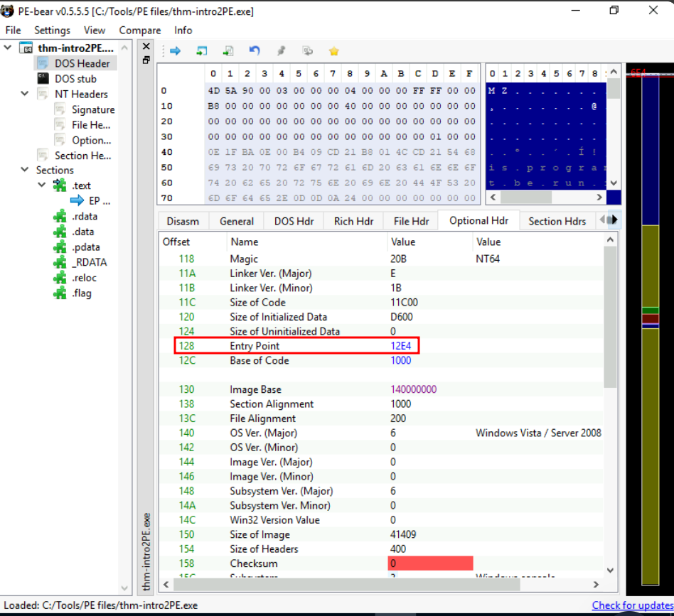674x616 pixels.
Task: Select the _RDATA section puzzle icon
Action: pos(60,262)
